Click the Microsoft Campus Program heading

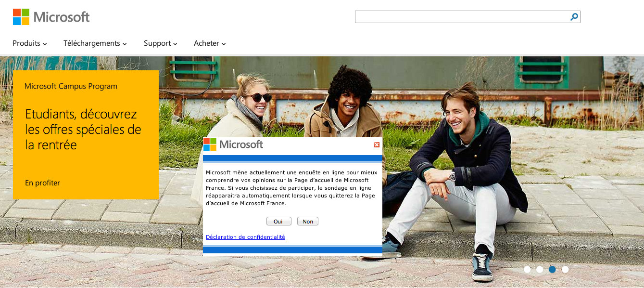[x=71, y=86]
